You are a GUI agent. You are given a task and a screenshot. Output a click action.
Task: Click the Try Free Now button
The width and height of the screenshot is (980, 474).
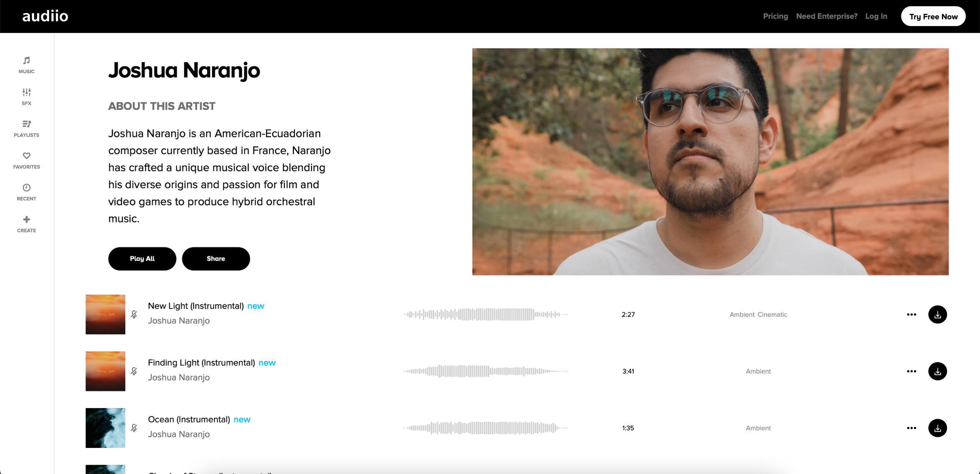933,16
